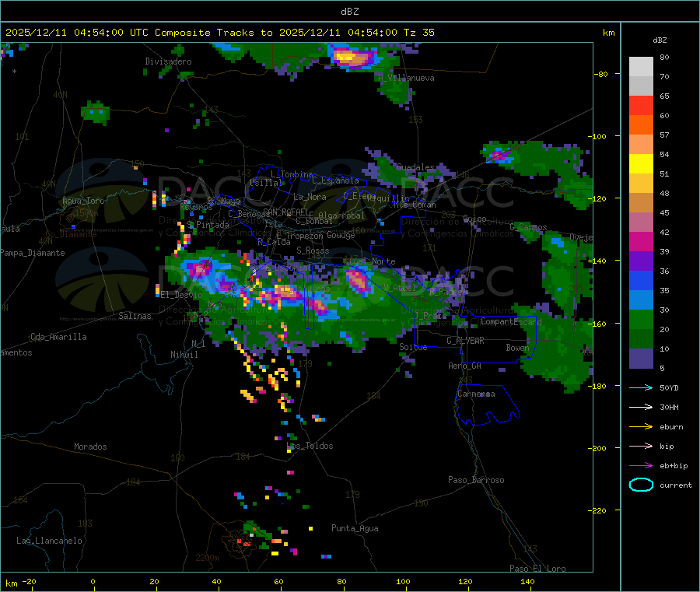Click the cyan 50YD arrow legend icon

641,387
